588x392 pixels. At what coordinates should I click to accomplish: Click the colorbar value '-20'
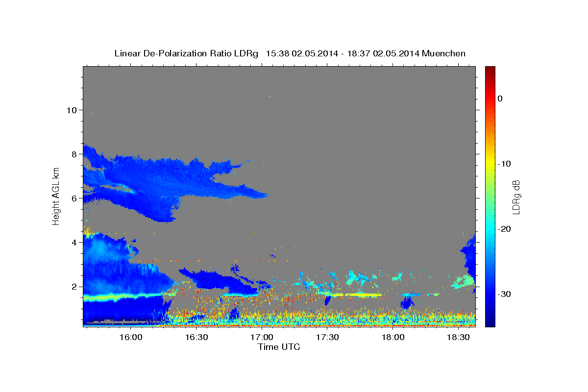[505, 229]
